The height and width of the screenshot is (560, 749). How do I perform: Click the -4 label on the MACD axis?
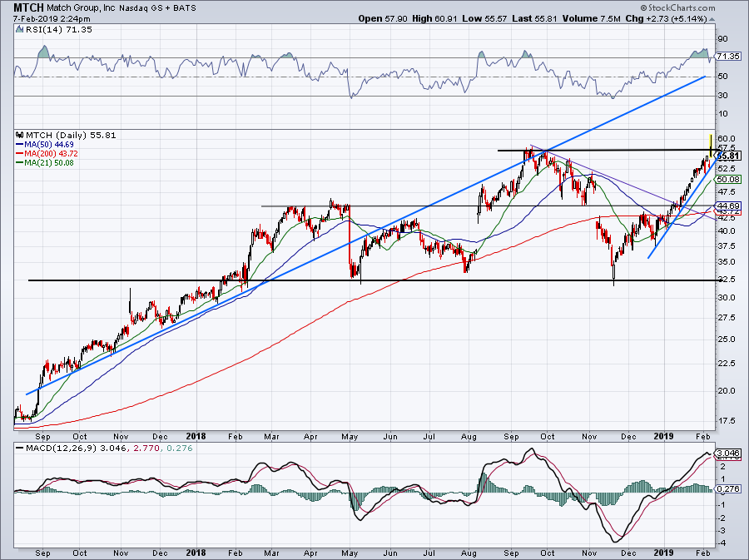[722, 543]
